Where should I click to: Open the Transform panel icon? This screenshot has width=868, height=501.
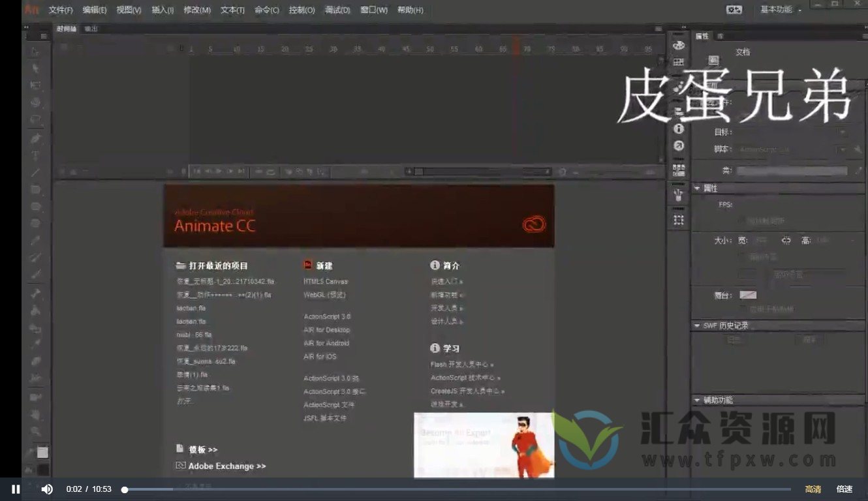pyautogui.click(x=679, y=220)
